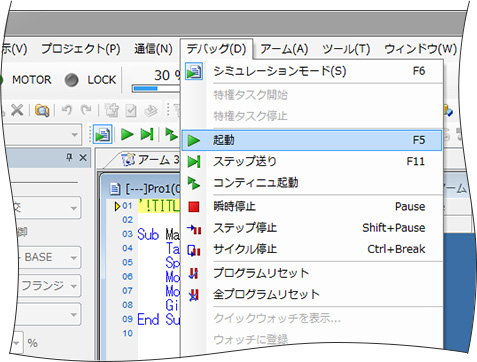
Task: Click toolbar step-forward button
Action: pos(147,135)
